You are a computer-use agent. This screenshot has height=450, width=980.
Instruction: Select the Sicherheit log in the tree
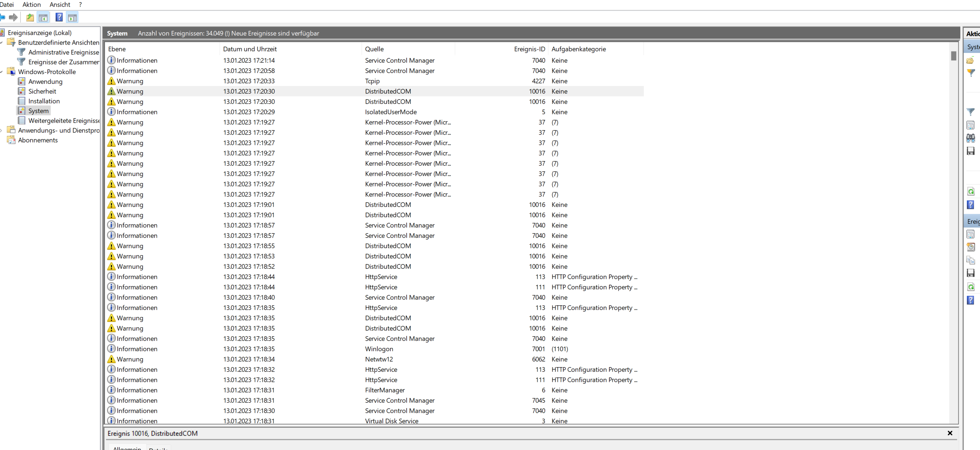[x=42, y=91]
